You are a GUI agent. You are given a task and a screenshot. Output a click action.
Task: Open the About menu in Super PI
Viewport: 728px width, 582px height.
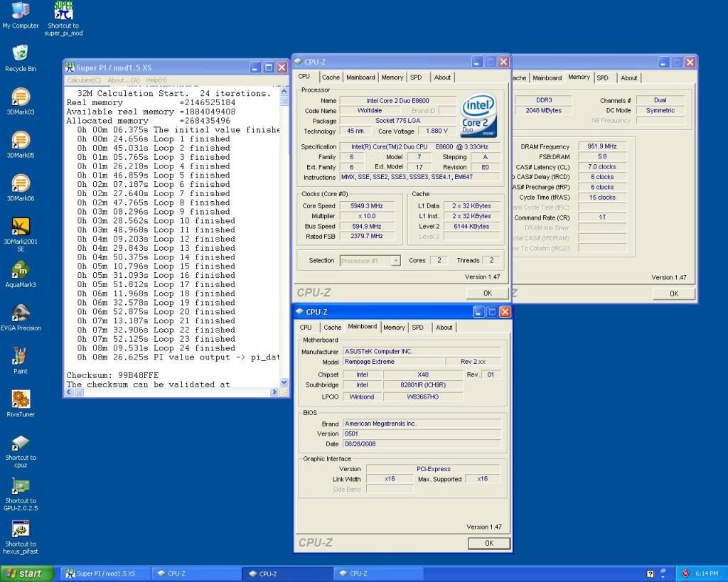(x=123, y=80)
